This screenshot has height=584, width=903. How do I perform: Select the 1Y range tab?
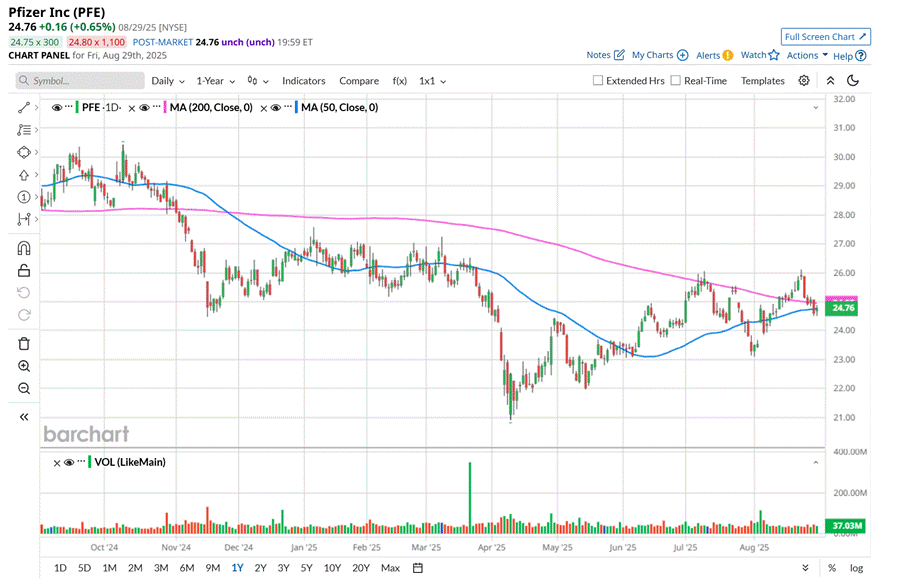[x=237, y=568]
